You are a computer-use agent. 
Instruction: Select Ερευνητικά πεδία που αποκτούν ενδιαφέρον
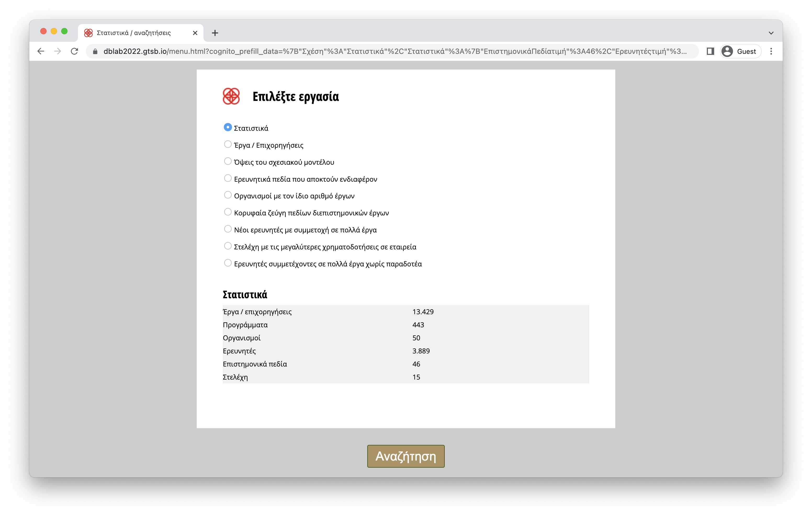228,178
